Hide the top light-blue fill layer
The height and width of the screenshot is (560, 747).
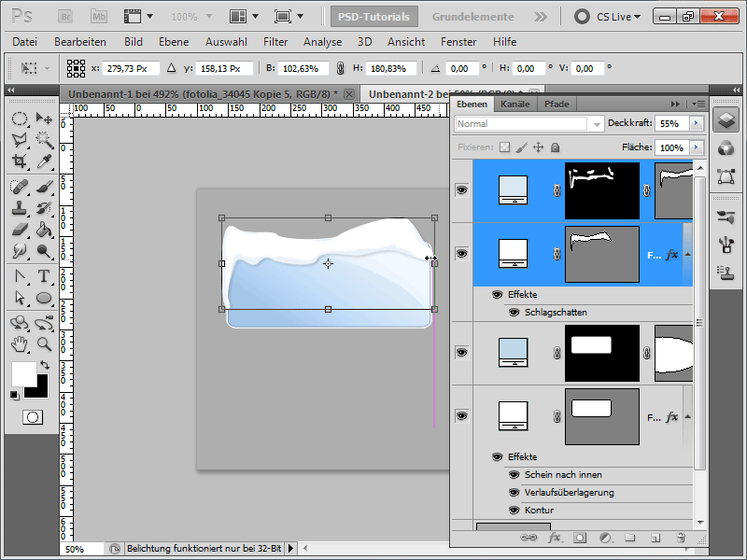click(x=461, y=190)
